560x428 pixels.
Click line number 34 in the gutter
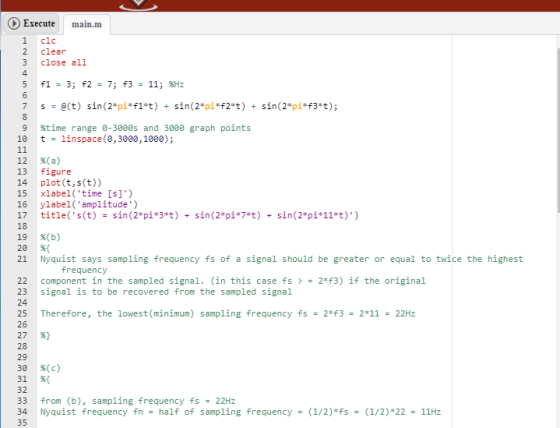22,412
